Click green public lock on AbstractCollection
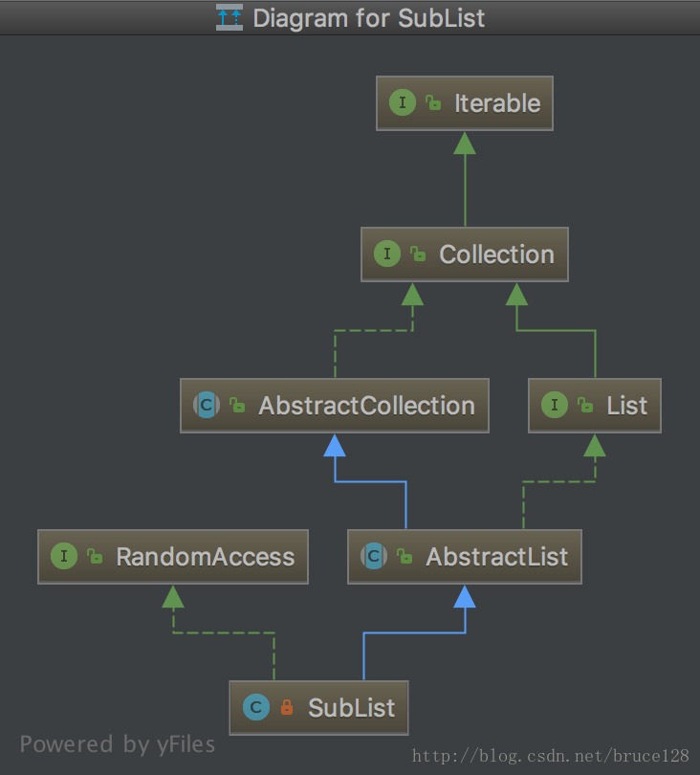Viewport: 700px width, 775px height. click(x=237, y=406)
